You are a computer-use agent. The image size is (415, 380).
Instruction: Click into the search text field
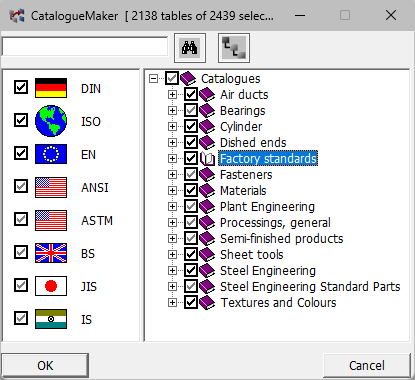[85, 47]
